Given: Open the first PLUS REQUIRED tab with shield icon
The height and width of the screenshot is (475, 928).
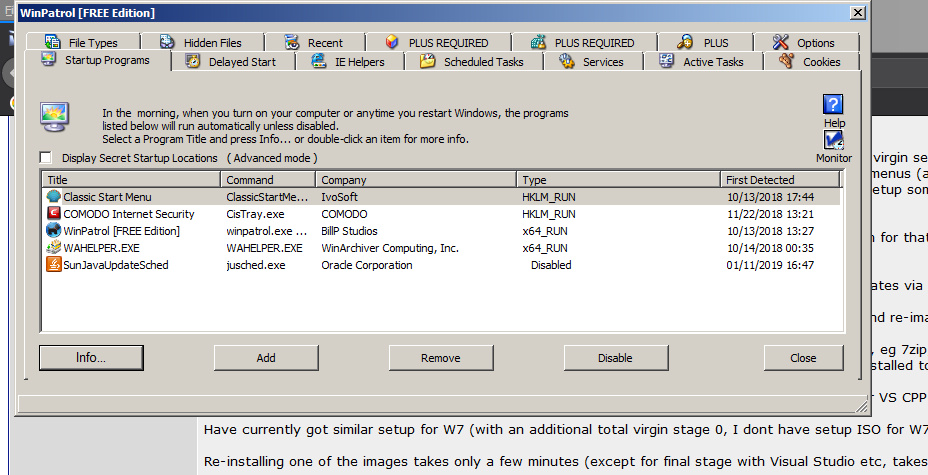Looking at the screenshot, I should [437, 42].
